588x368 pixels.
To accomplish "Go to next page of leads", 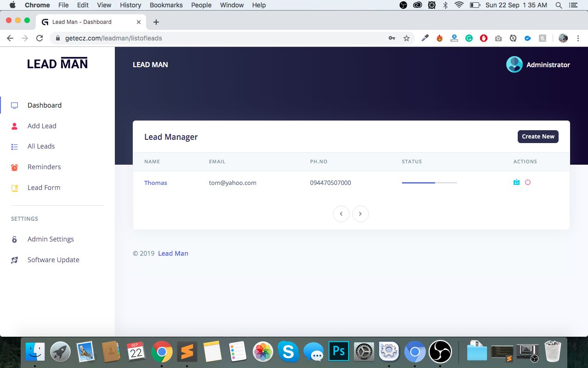I will coord(361,214).
